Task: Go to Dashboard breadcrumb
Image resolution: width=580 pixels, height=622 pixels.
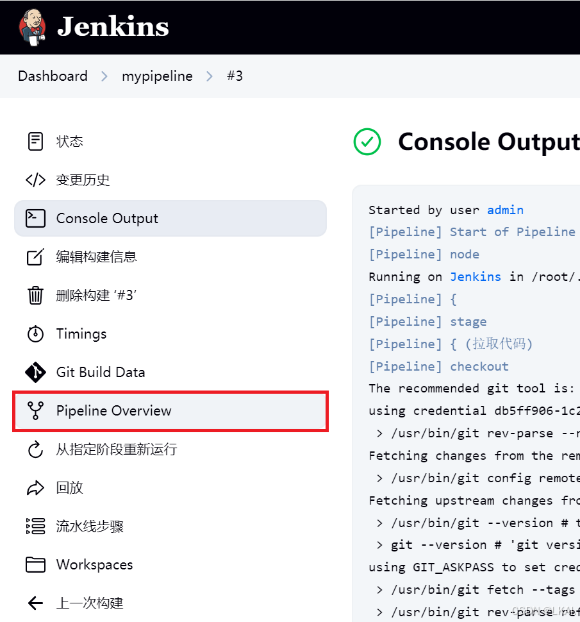Action: (x=53, y=76)
